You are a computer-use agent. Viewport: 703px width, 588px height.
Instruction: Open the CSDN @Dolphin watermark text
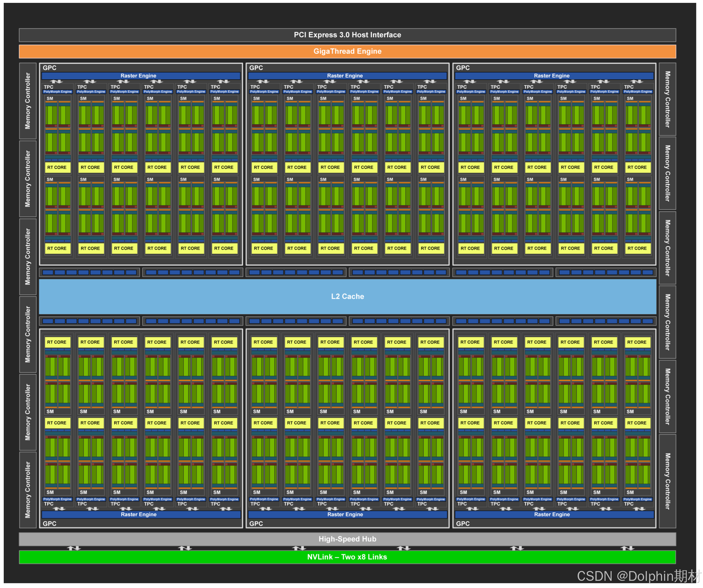[x=638, y=576]
